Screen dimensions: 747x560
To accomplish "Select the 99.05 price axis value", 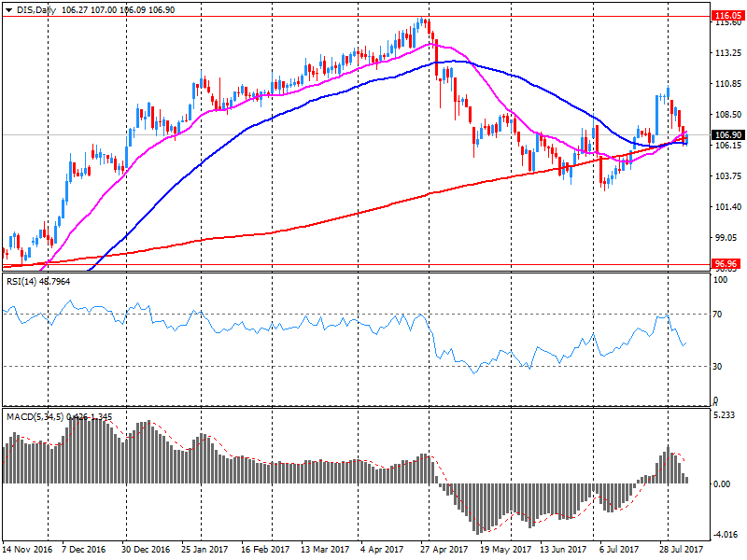I will click(x=728, y=238).
